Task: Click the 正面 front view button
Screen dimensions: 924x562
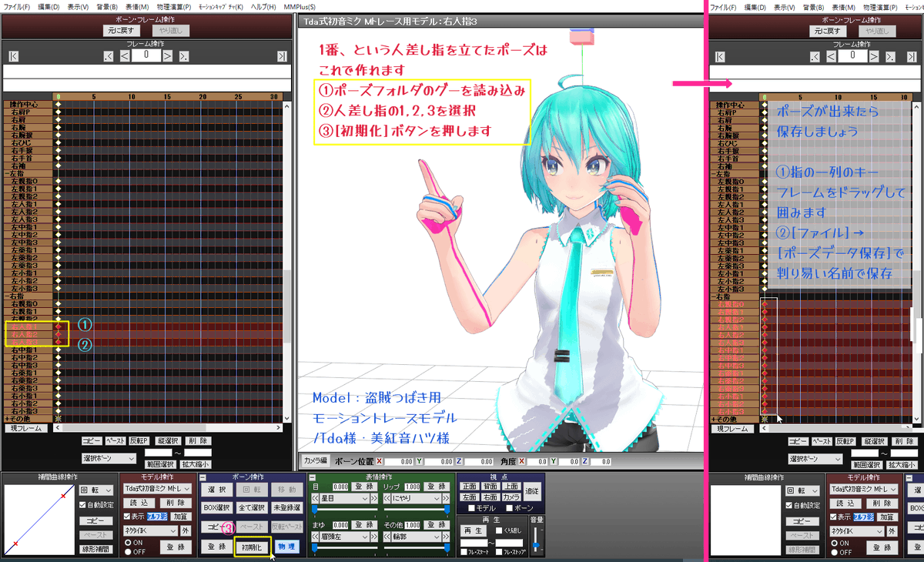Action: [x=470, y=487]
